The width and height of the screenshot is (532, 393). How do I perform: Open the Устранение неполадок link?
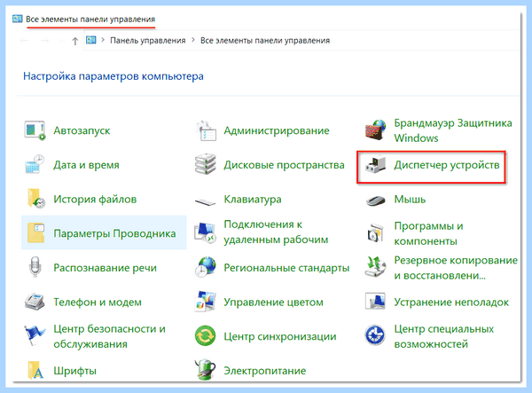click(451, 302)
